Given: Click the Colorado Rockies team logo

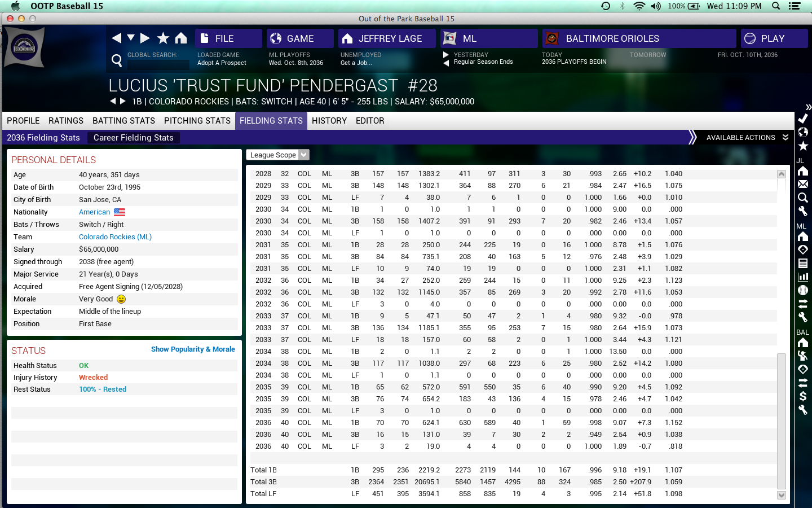Looking at the screenshot, I should click(x=24, y=47).
